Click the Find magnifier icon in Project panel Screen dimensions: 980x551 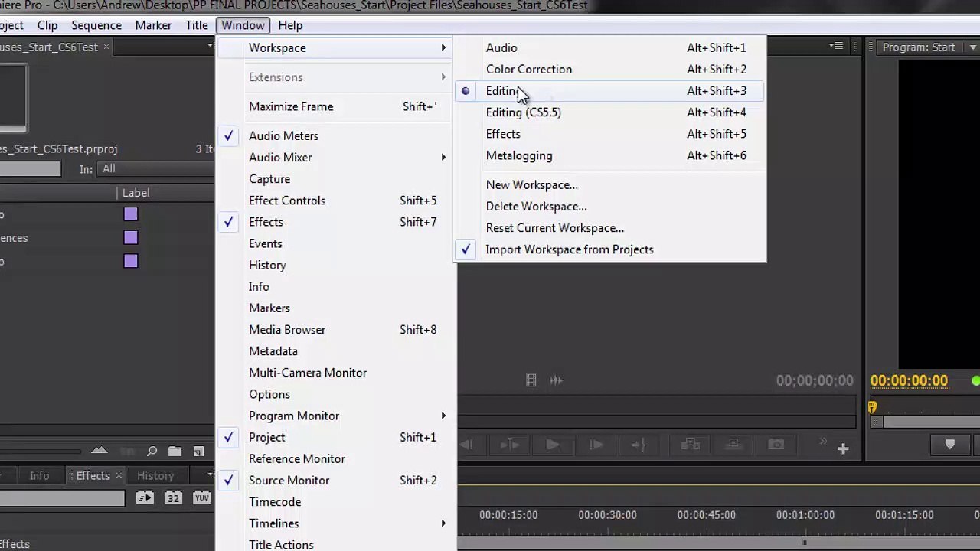[152, 452]
